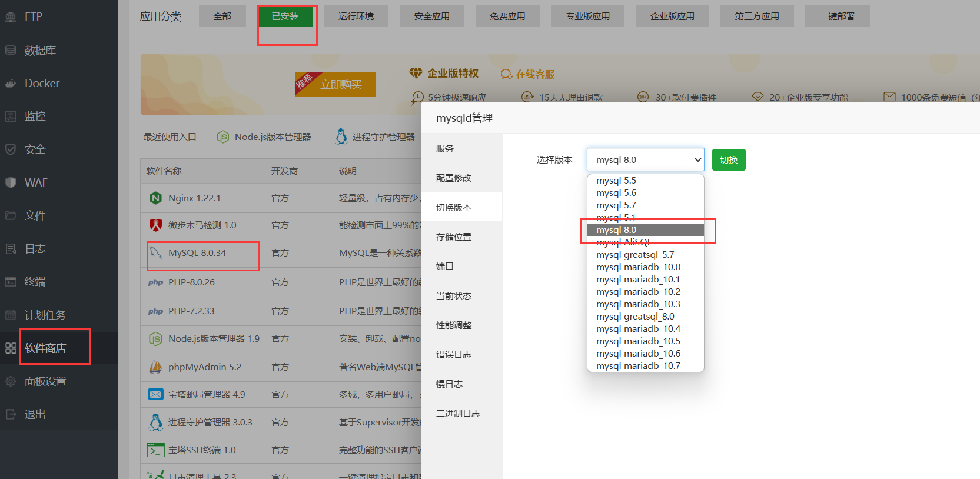Image resolution: width=980 pixels, height=479 pixels.
Task: Open 二进制日志 in mysqld管理 menu
Action: click(x=462, y=413)
